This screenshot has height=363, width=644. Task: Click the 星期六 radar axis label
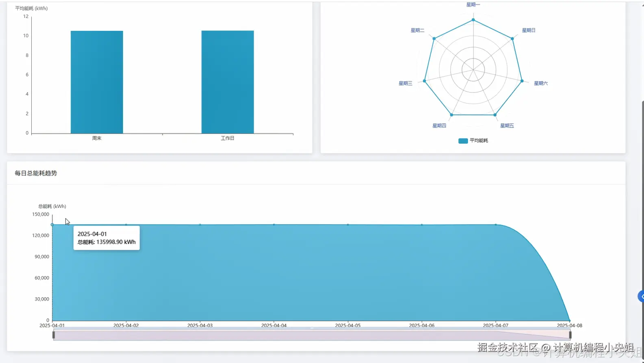tap(541, 83)
